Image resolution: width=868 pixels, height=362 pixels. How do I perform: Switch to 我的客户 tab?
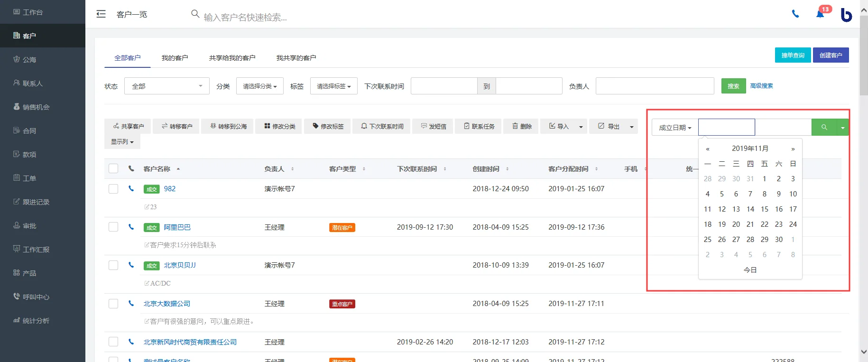point(175,57)
